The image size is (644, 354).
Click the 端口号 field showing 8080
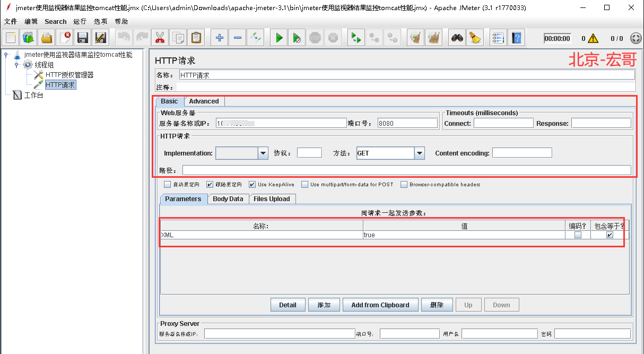pyautogui.click(x=407, y=123)
